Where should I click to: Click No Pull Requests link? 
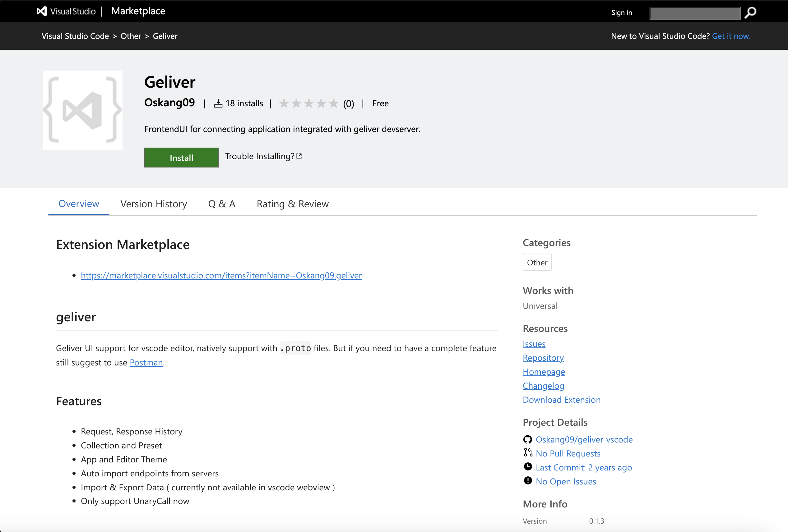point(568,453)
